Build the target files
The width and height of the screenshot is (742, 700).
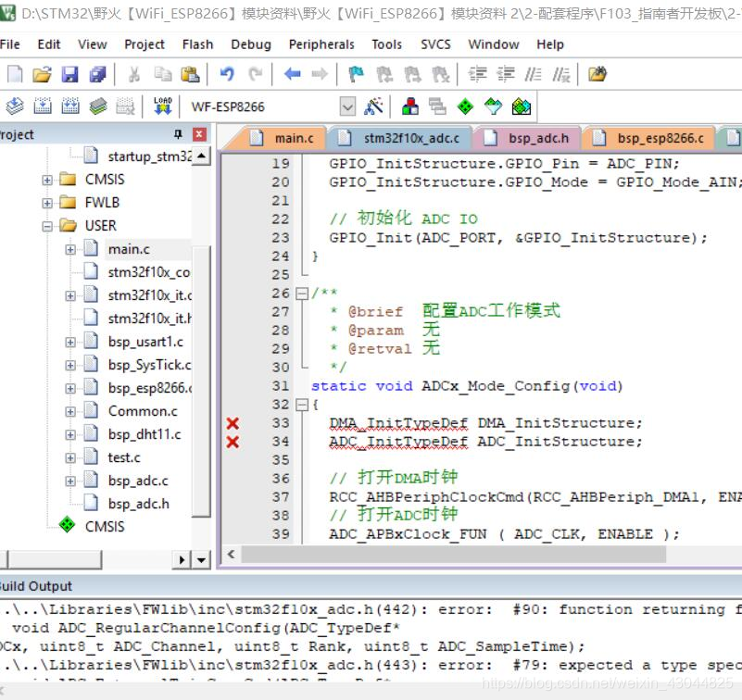coord(43,106)
